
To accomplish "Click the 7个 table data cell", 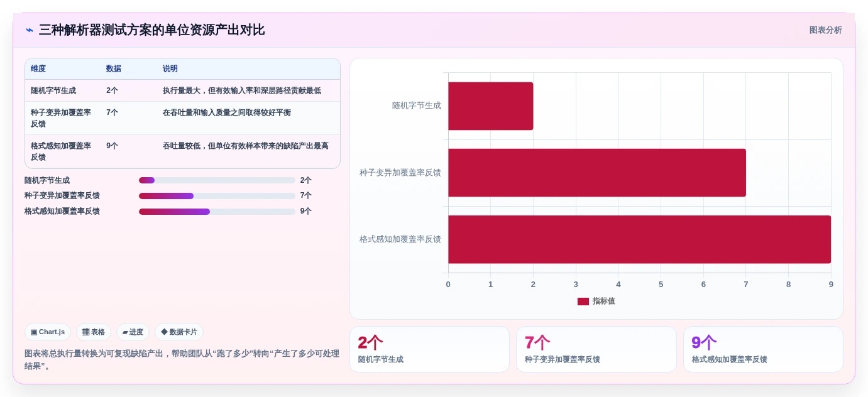I will tap(129, 118).
